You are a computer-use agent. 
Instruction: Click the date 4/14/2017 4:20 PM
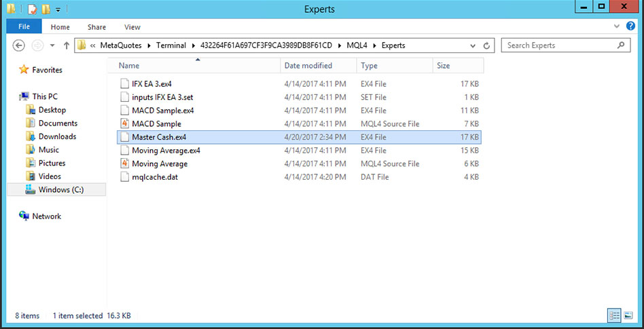click(315, 177)
